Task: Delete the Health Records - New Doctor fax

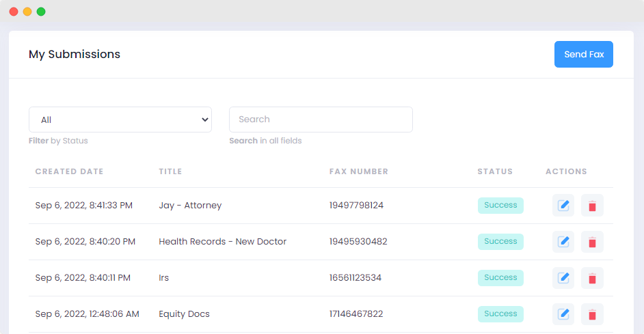Action: (592, 242)
